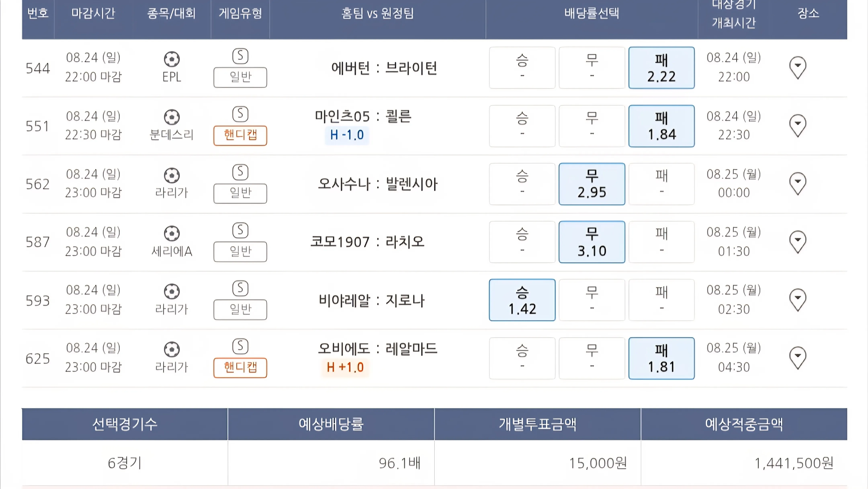Open location pin for Osasuna vs Valencia

coord(798,184)
